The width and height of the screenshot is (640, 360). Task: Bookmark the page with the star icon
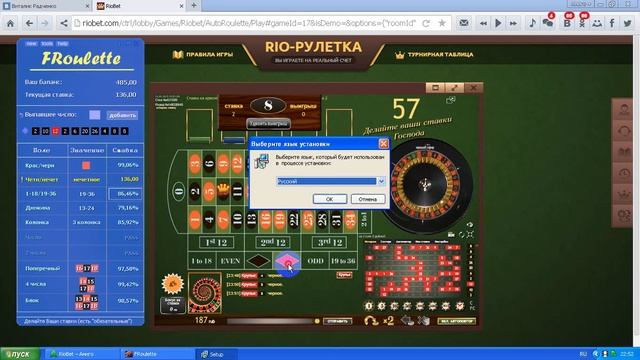point(442,23)
